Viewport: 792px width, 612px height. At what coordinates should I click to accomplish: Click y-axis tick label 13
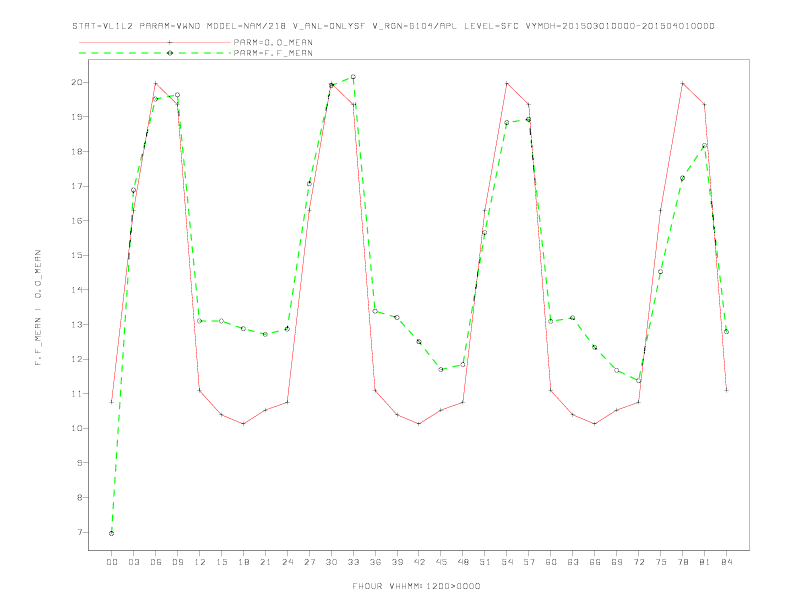coord(78,325)
